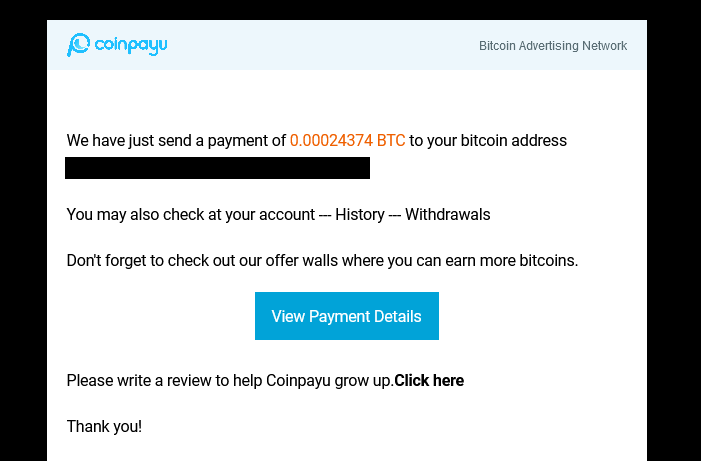Click 'You may also check at your account'

pos(191,215)
